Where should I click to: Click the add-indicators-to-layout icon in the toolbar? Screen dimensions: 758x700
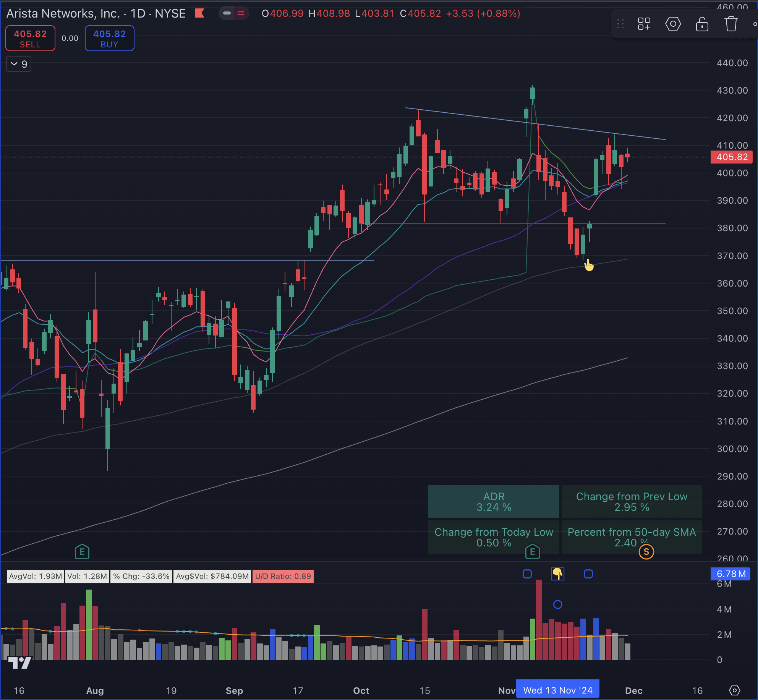pos(644,24)
